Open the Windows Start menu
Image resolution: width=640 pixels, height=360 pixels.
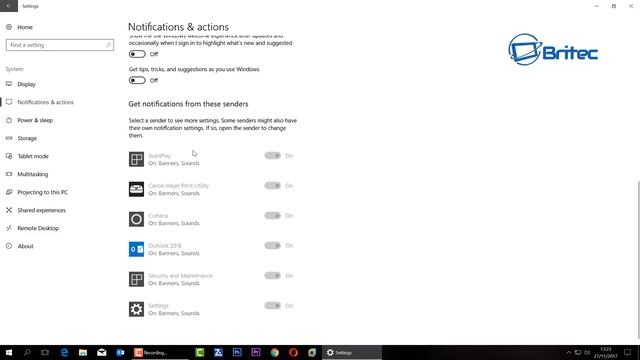tap(9, 352)
